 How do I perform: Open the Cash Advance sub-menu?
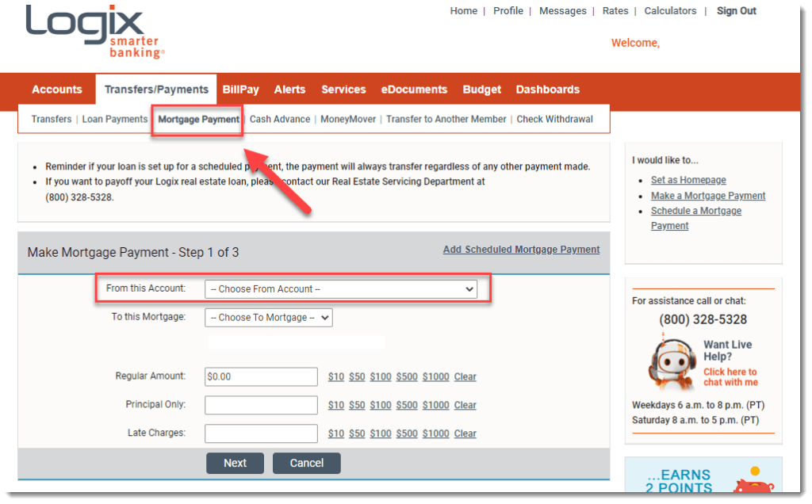(x=280, y=119)
